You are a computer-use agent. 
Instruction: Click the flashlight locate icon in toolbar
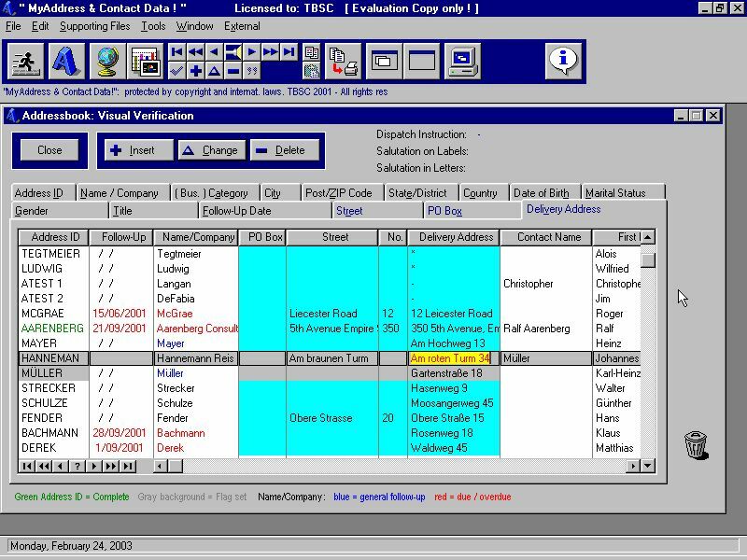point(233,52)
